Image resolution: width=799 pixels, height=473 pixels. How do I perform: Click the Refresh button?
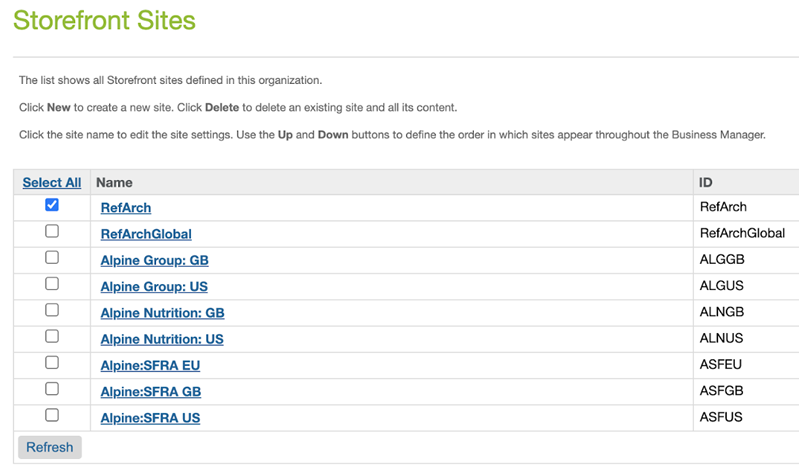point(50,447)
